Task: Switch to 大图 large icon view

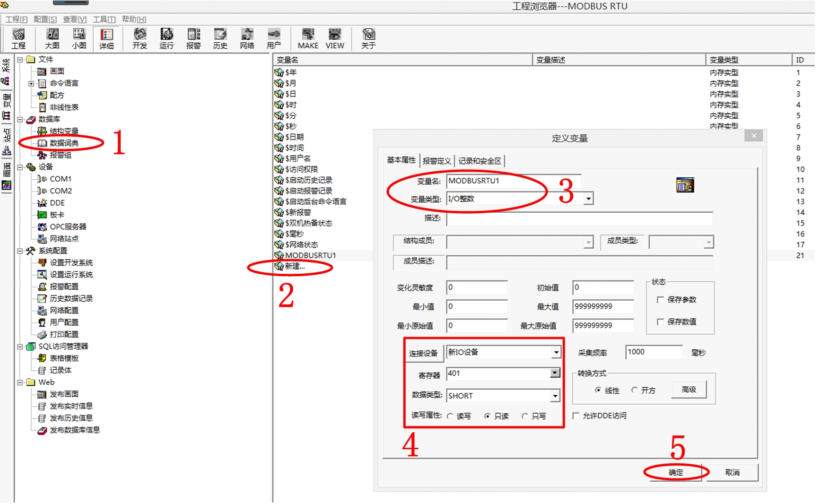Action: pos(52,38)
